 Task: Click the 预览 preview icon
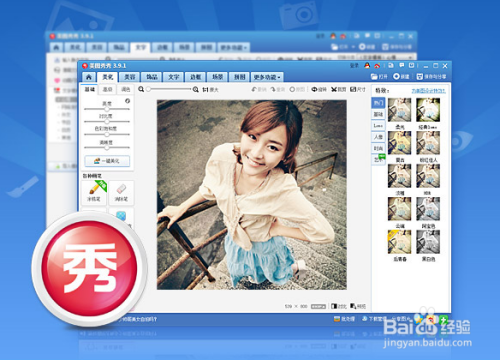tap(353, 306)
